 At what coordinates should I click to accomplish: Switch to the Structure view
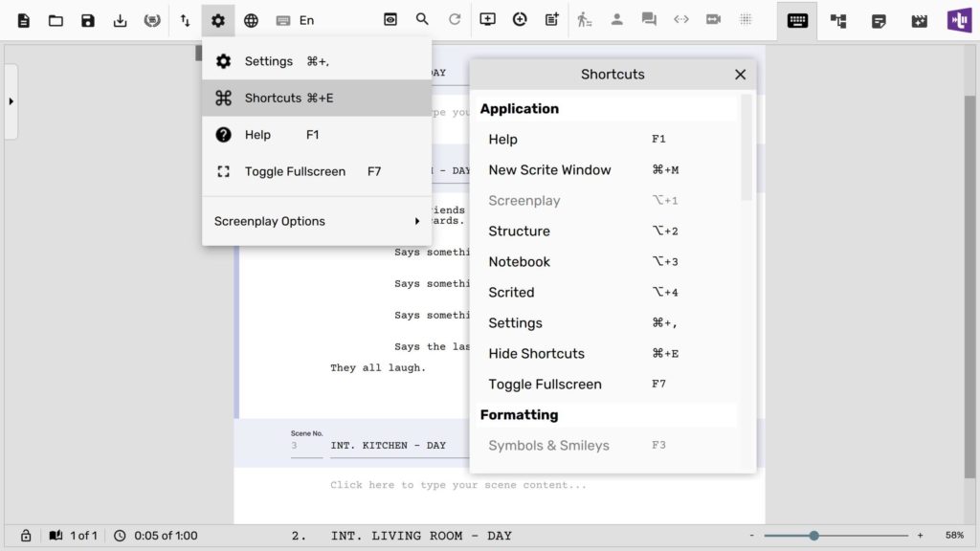(839, 19)
